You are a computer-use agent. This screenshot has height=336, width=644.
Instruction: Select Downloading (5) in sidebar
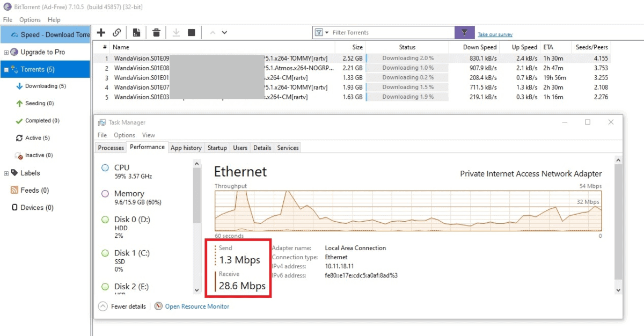click(x=46, y=86)
